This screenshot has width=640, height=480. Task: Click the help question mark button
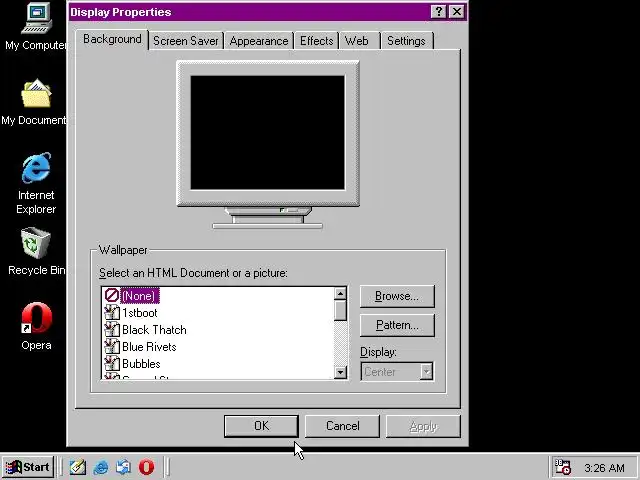point(438,11)
